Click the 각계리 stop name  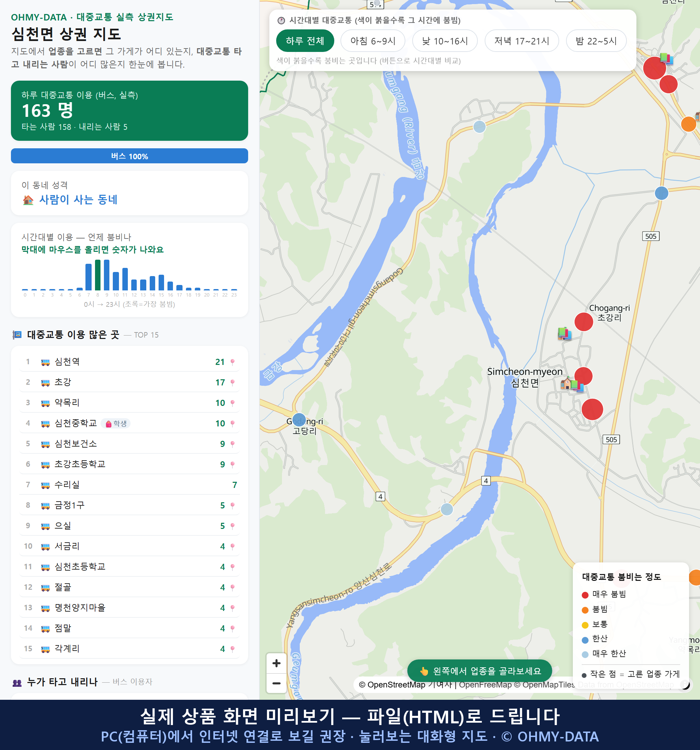67,649
